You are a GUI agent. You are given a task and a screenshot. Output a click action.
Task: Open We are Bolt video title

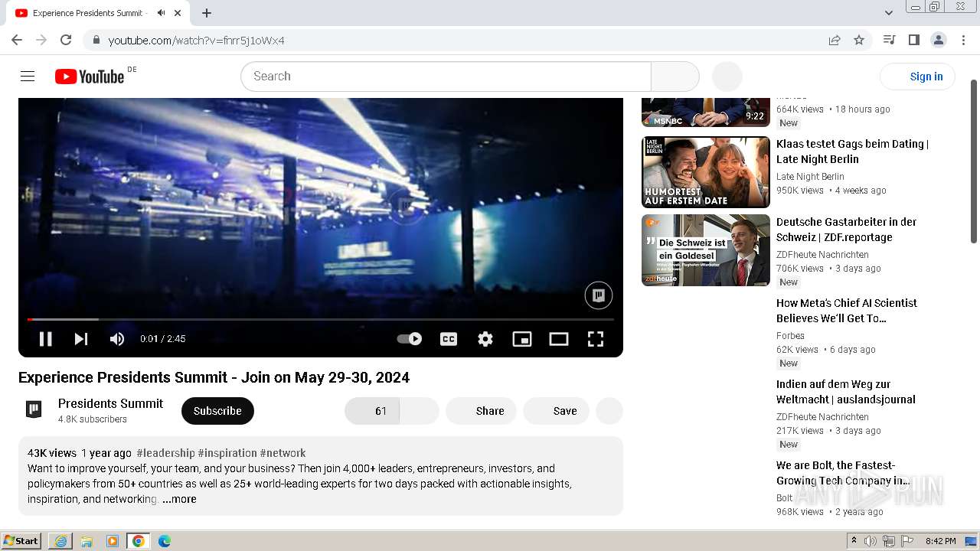point(843,473)
